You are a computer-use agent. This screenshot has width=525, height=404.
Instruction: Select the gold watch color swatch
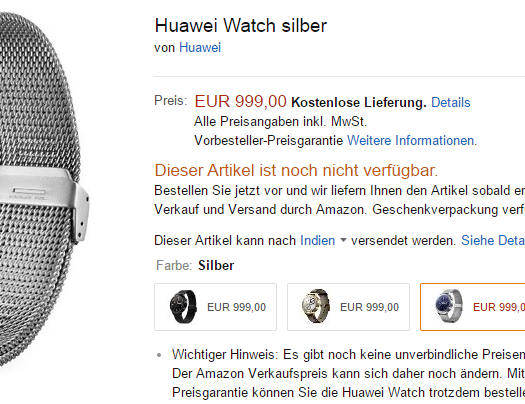click(x=348, y=307)
